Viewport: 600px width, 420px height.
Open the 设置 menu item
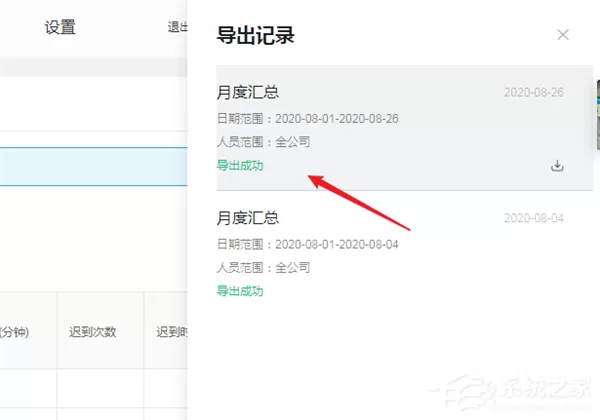pos(60,27)
